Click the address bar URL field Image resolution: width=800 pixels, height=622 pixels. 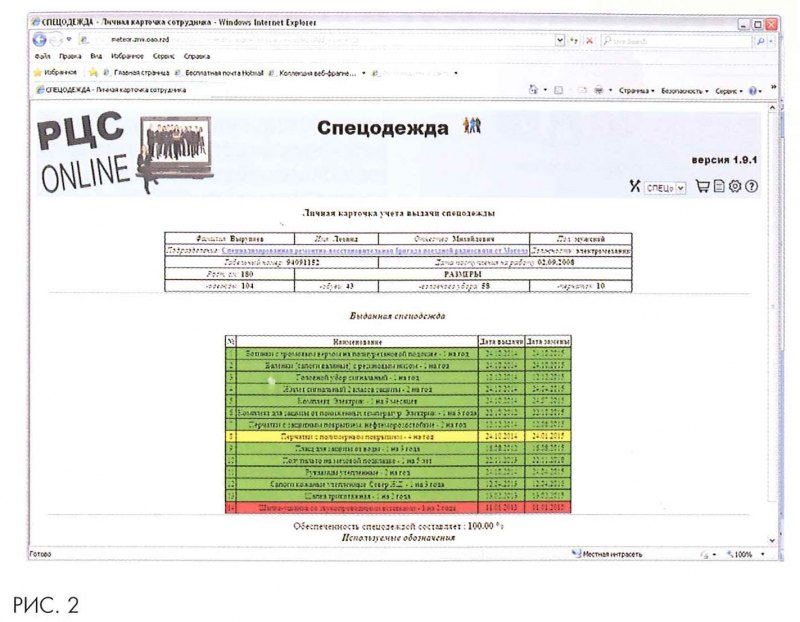(x=300, y=40)
